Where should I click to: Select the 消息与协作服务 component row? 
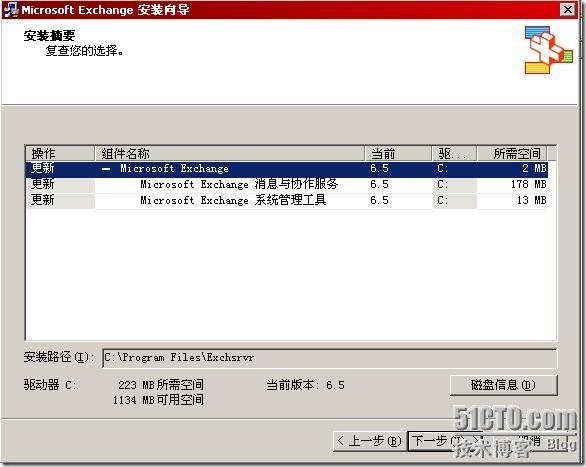[x=287, y=185]
